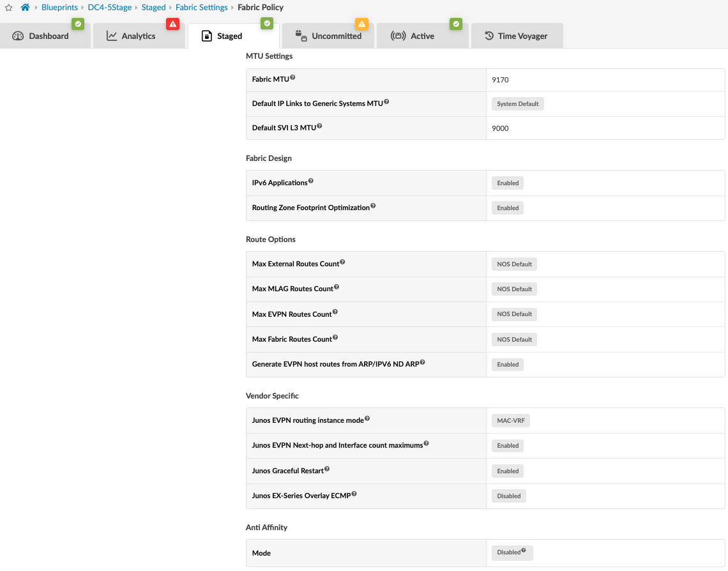Open the Dashboard tab
728x571 pixels.
click(x=41, y=36)
